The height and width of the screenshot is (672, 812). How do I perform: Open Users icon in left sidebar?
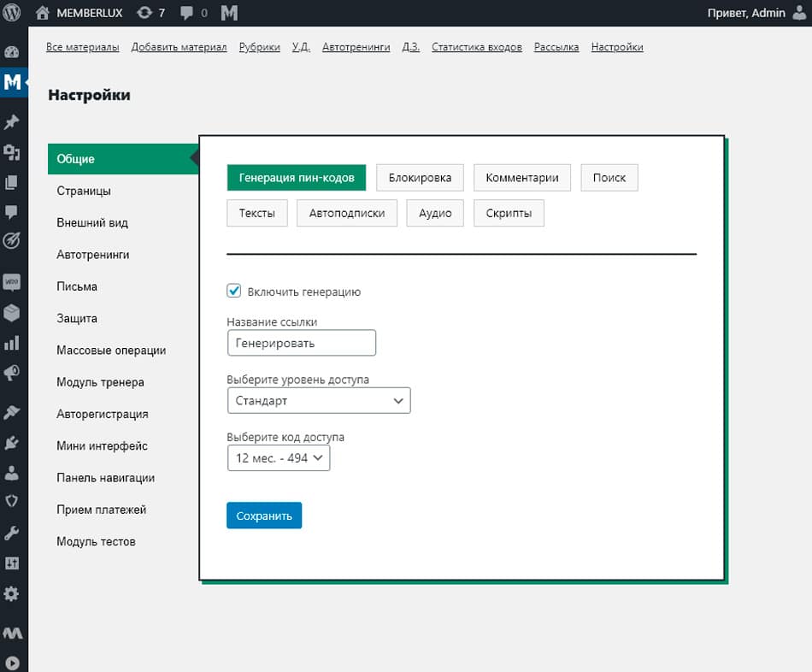coord(12,472)
